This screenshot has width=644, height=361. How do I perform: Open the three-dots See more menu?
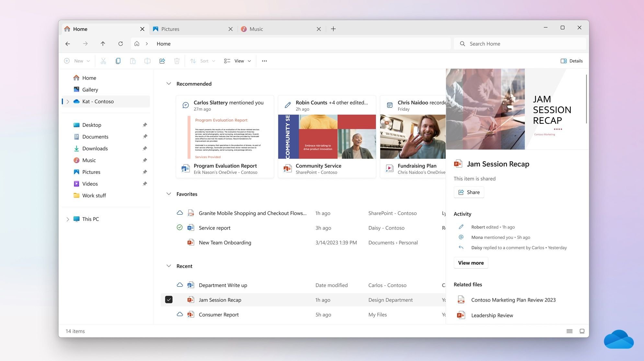[x=264, y=61]
